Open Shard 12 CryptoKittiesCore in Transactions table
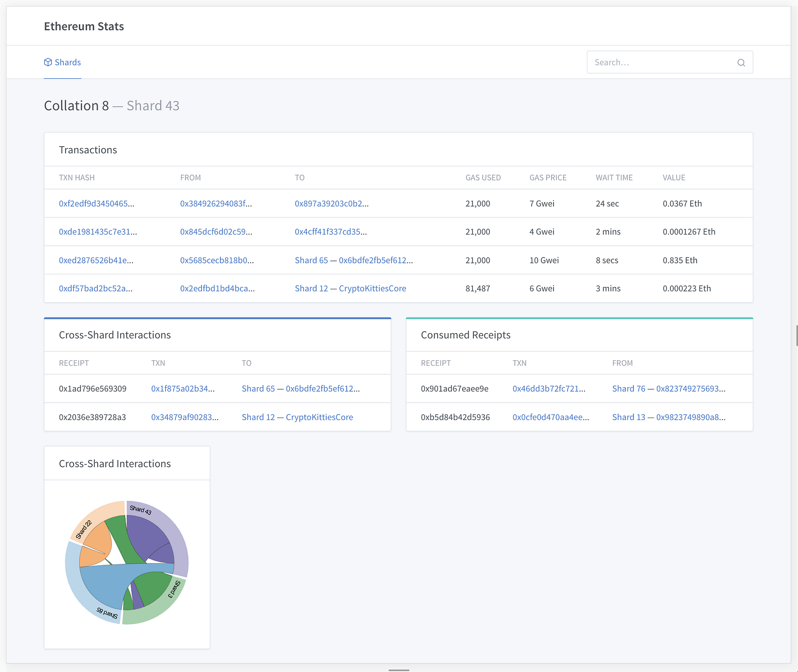This screenshot has height=672, width=798. [x=351, y=288]
